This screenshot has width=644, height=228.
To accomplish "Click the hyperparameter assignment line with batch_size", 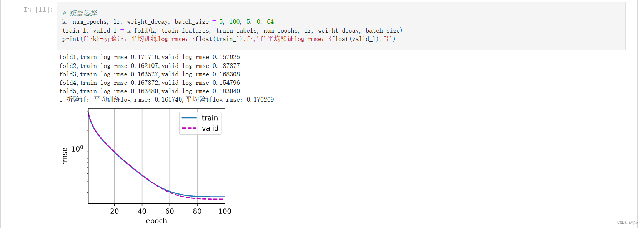I will coord(168,22).
